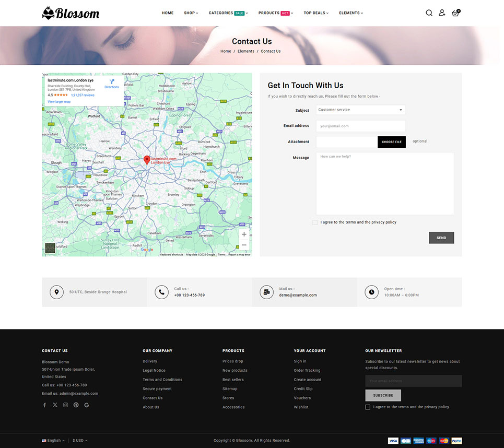Click the map Directions icon
The height and width of the screenshot is (448, 504).
112,82
